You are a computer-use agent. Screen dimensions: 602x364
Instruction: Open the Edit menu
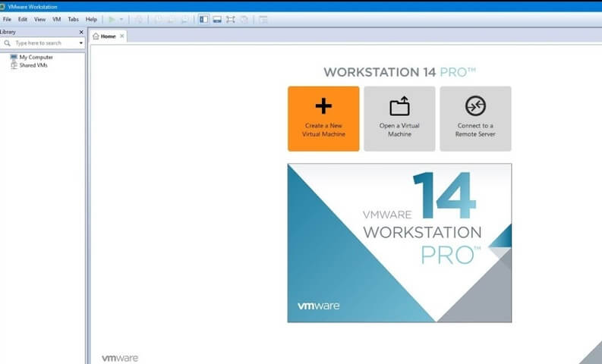23,19
